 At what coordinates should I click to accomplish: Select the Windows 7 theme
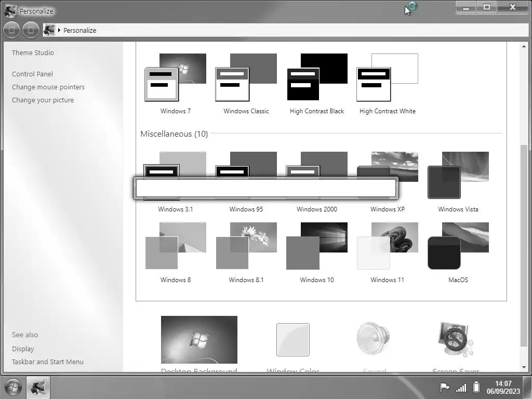(x=176, y=84)
